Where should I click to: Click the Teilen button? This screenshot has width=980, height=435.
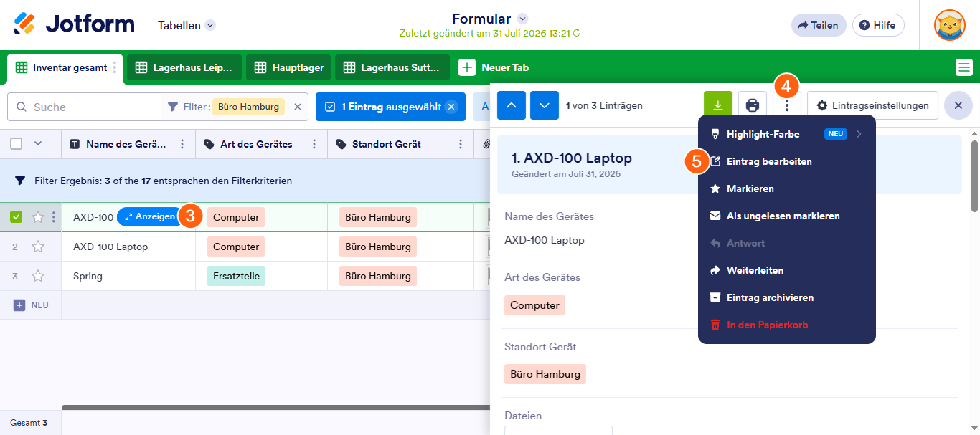(819, 25)
